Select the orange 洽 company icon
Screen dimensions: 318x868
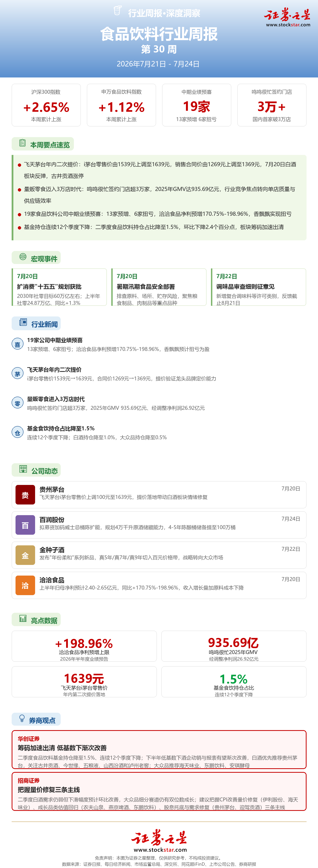tap(25, 585)
